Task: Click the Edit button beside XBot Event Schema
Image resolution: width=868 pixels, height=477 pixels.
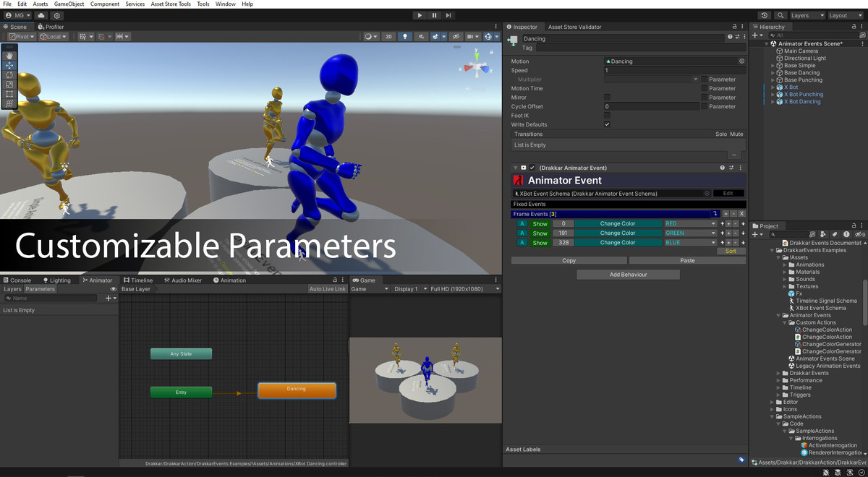Action: pyautogui.click(x=728, y=194)
